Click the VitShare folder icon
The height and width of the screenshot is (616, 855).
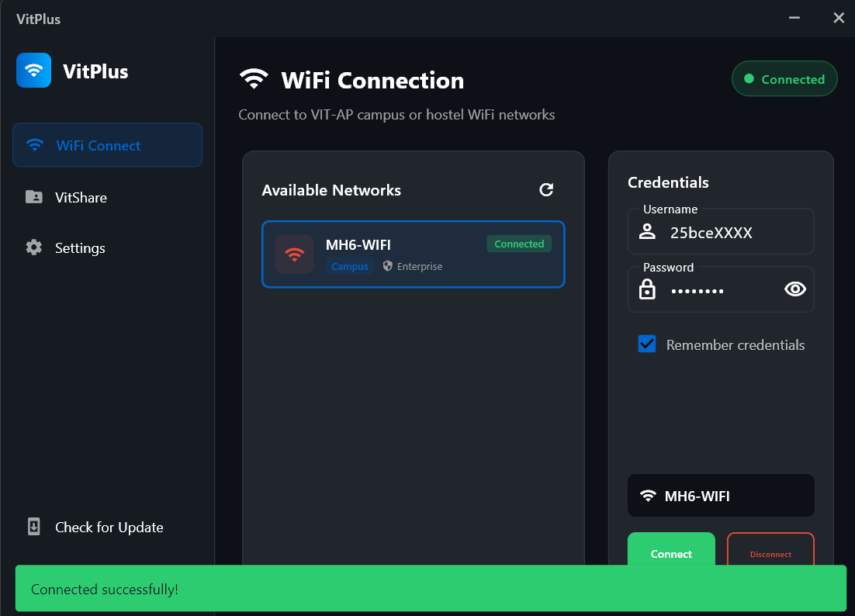(x=34, y=197)
